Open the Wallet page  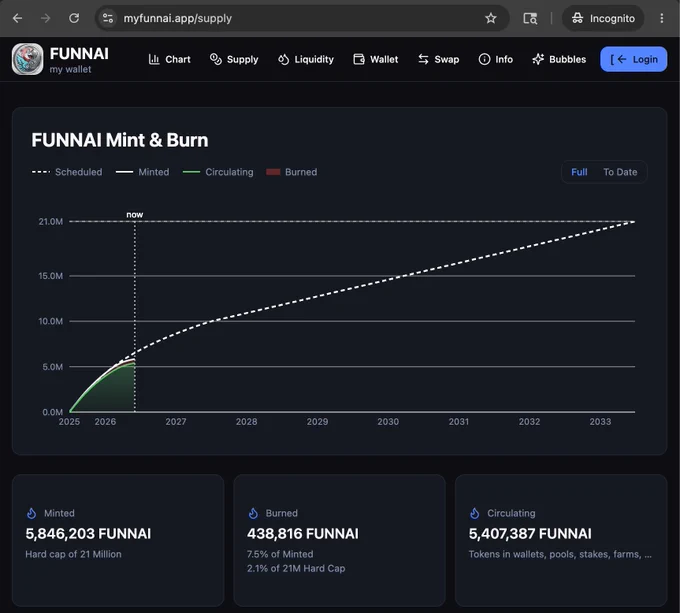click(376, 59)
